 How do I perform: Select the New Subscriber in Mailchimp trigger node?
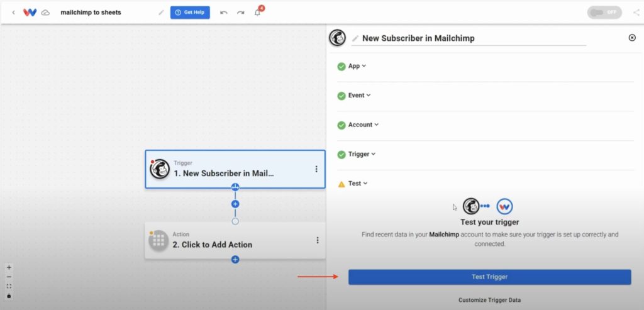235,169
